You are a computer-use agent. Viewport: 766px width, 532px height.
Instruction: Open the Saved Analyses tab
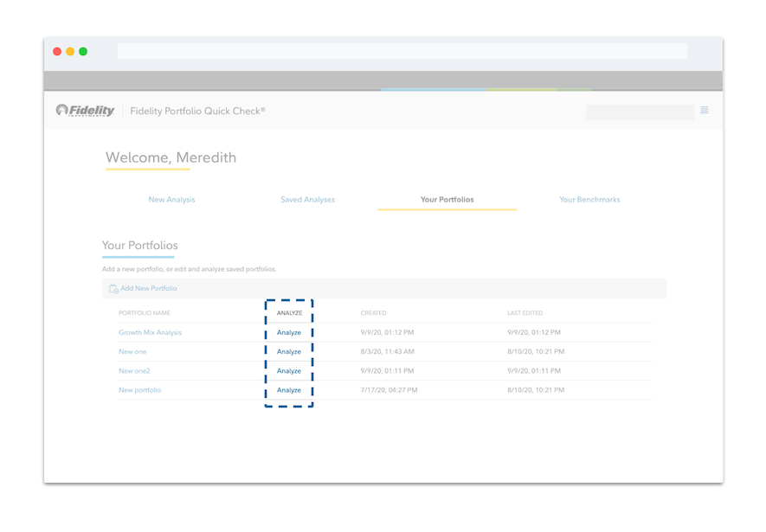pyautogui.click(x=307, y=200)
